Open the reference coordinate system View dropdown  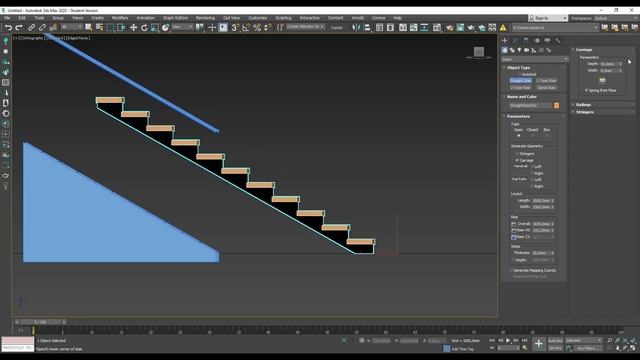182,27
